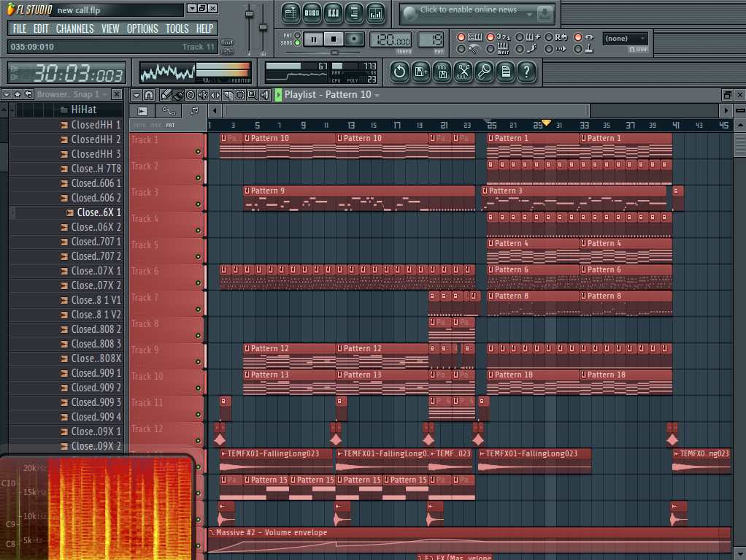Switch to the pattern note tab in playlist
The width and height of the screenshot is (746, 560).
(x=194, y=111)
